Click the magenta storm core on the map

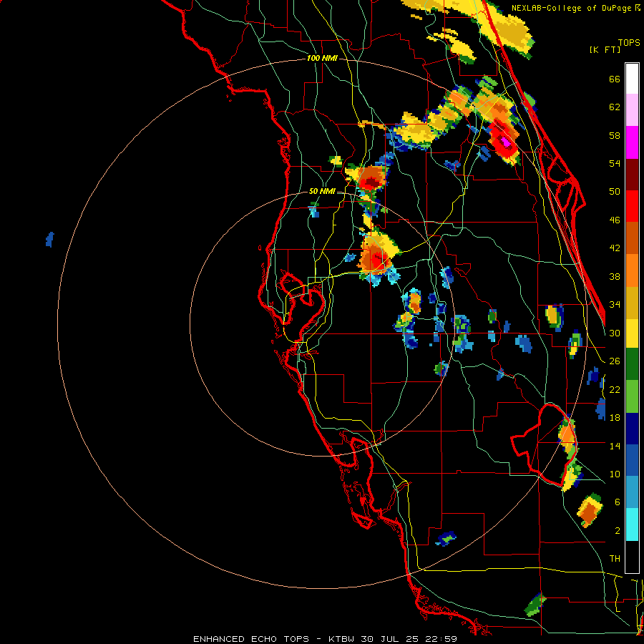tap(505, 143)
